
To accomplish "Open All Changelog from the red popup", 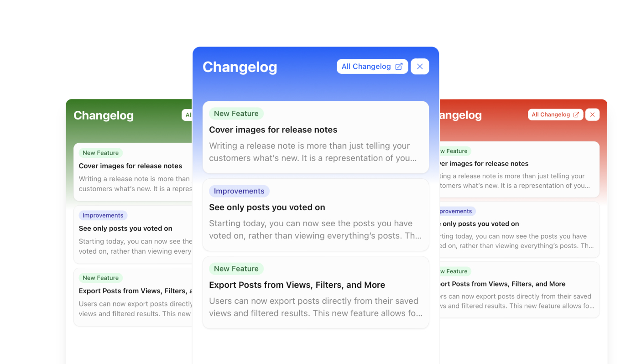I will pyautogui.click(x=555, y=114).
